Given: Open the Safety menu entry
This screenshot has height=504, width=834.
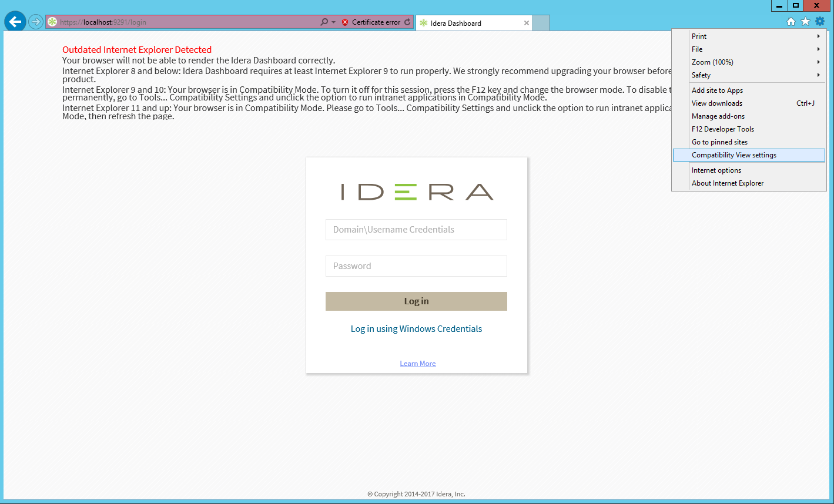Looking at the screenshot, I should tap(749, 75).
